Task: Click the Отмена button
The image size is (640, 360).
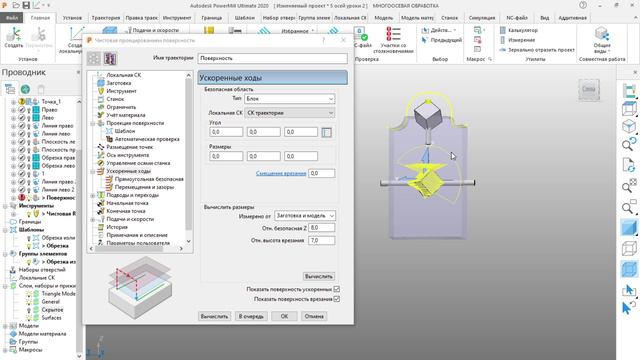Action: pos(314,316)
